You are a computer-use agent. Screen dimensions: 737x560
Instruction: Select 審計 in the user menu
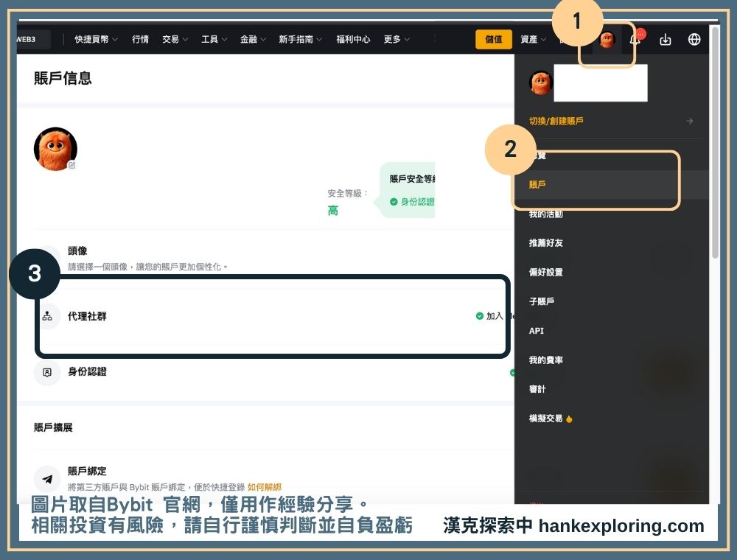coord(537,390)
